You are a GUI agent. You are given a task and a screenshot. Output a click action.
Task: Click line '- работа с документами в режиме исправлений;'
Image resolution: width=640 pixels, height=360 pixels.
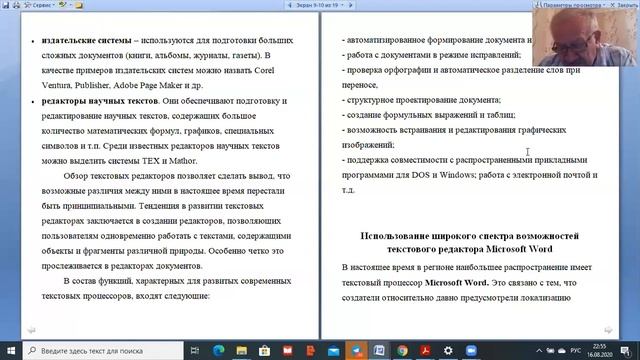coord(431,55)
